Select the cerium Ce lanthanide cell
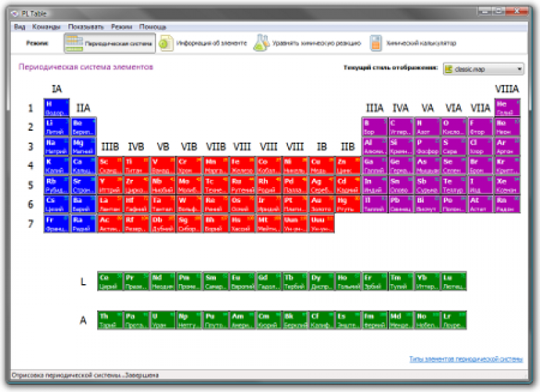 pyautogui.click(x=110, y=281)
